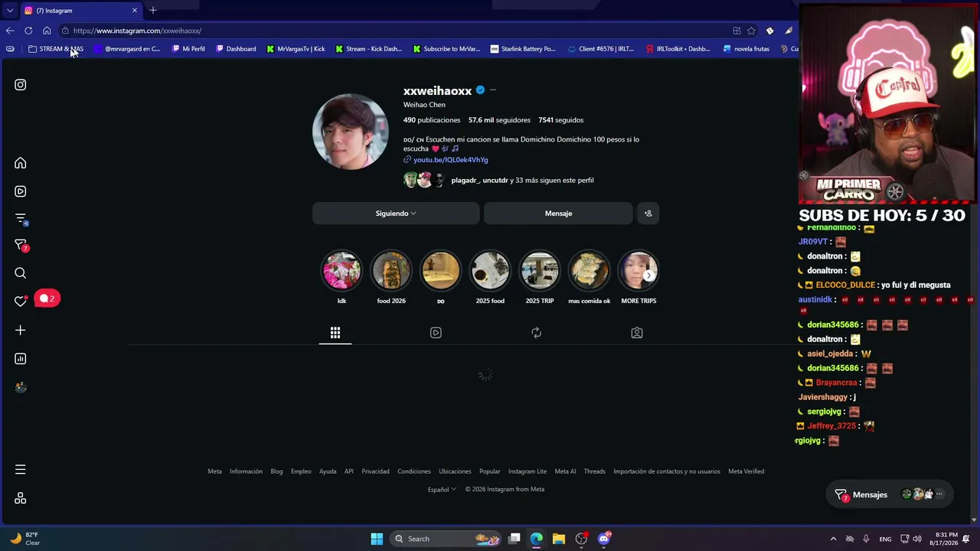The height and width of the screenshot is (551, 980).
Task: Open the 2025 TRIP story highlight
Action: pyautogui.click(x=540, y=271)
